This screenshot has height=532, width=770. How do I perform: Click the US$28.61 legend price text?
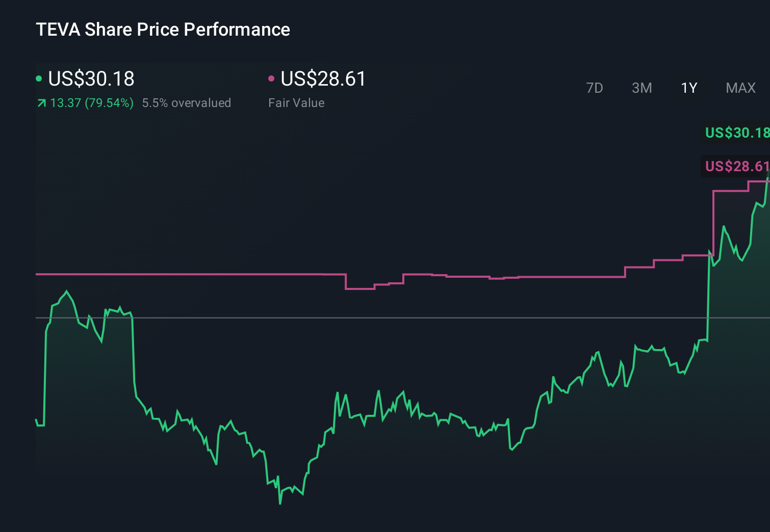click(323, 79)
